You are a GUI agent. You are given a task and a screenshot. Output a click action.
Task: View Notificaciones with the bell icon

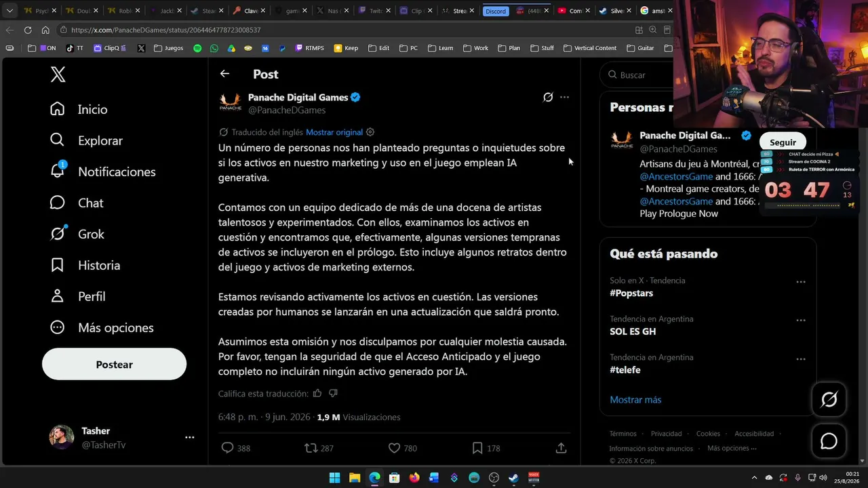(102, 171)
